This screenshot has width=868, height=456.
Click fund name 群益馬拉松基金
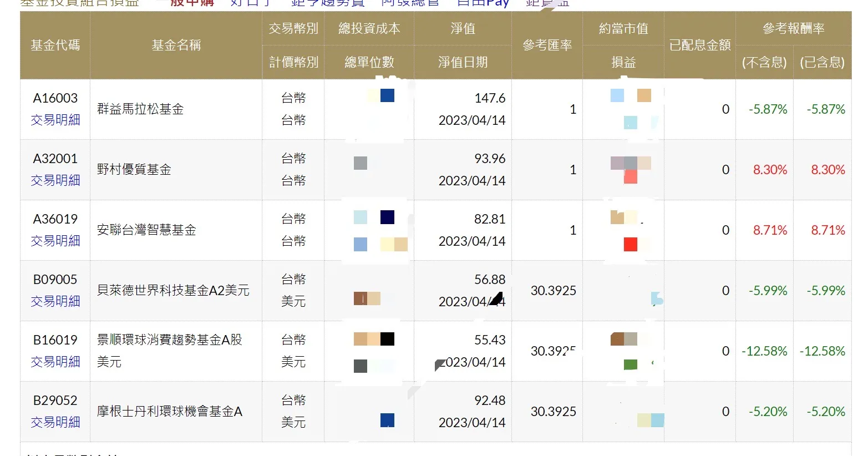(x=140, y=109)
